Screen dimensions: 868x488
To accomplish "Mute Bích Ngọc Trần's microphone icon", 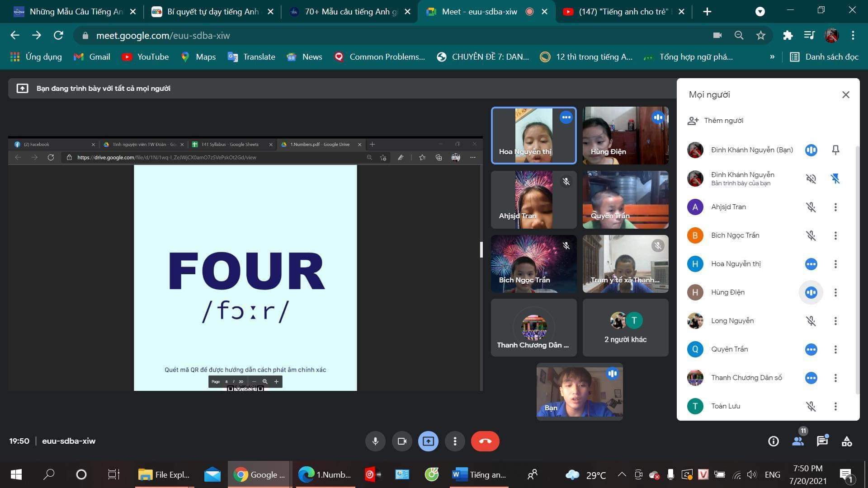I will (811, 235).
